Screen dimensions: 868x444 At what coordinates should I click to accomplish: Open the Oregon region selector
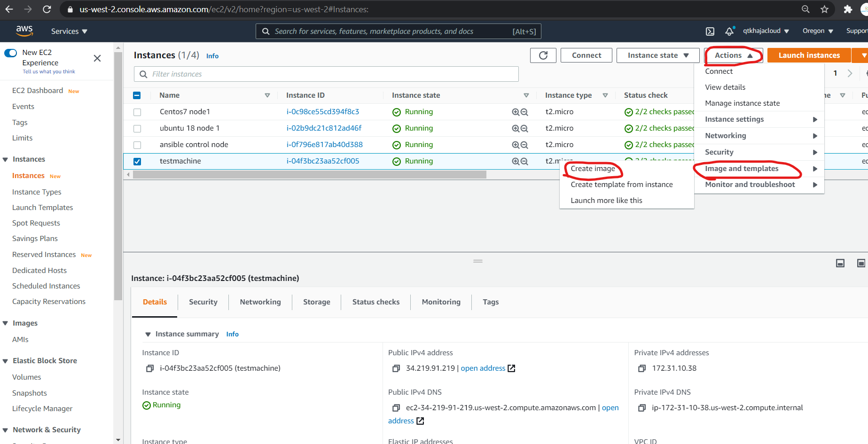tap(817, 31)
